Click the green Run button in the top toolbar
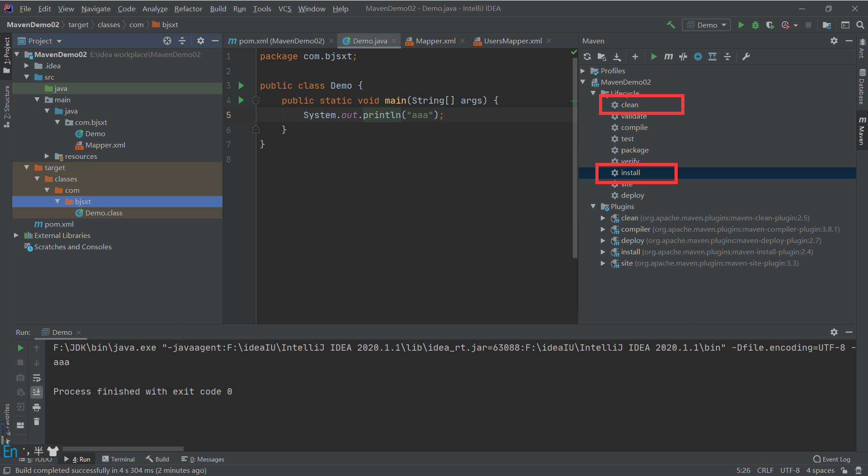This screenshot has width=868, height=476. [741, 25]
